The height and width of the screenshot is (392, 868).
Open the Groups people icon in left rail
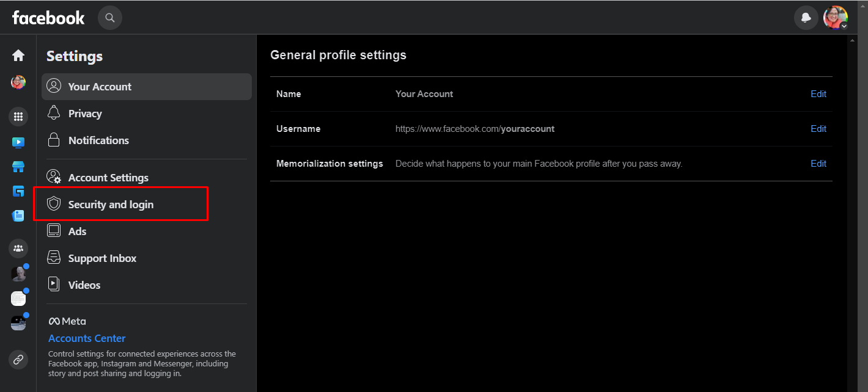point(18,248)
